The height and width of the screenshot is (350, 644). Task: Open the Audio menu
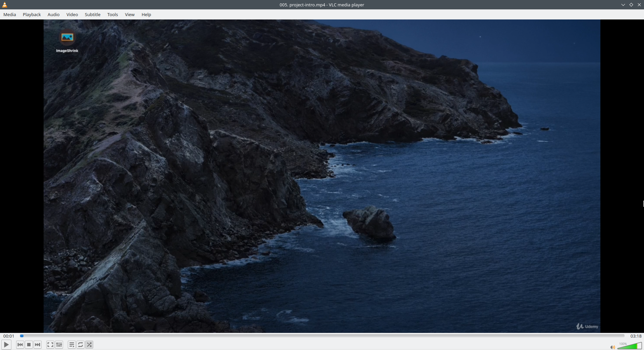click(54, 14)
